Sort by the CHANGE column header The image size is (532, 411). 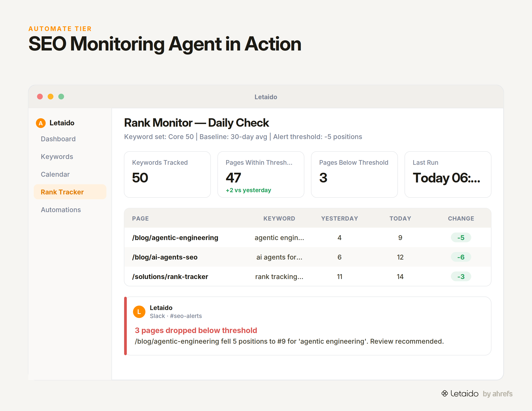(461, 219)
